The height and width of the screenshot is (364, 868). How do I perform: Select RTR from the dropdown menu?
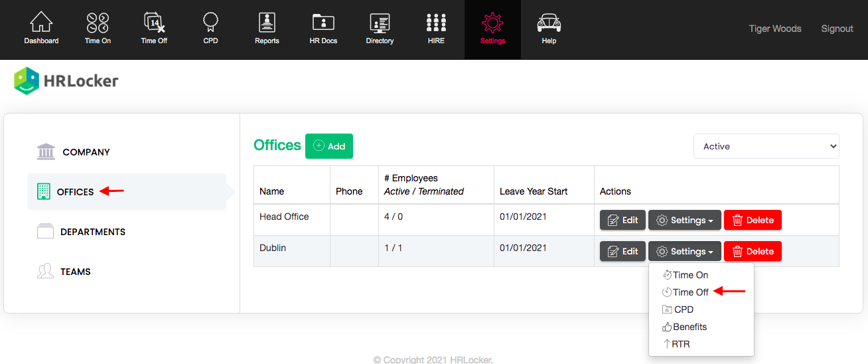pyautogui.click(x=681, y=344)
